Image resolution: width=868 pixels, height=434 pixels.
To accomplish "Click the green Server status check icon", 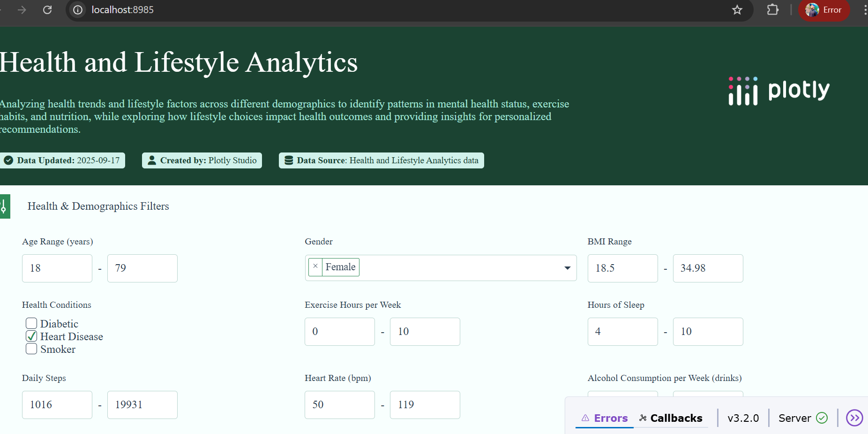I will [x=822, y=418].
